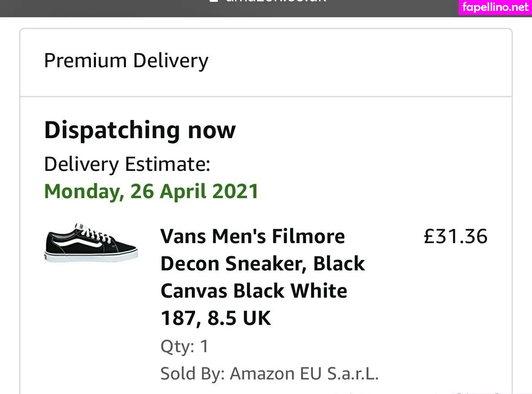Click the '187, 8.5 UK' size line

(216, 319)
